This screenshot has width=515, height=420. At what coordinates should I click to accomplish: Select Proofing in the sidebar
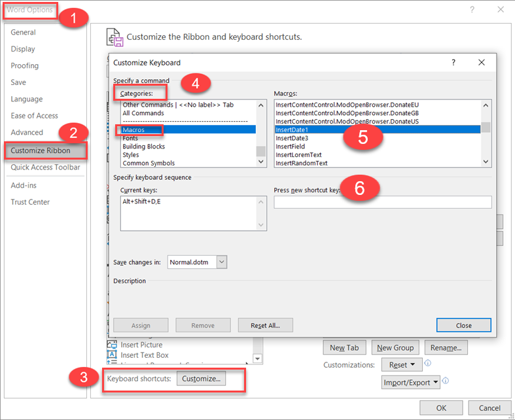coord(25,65)
